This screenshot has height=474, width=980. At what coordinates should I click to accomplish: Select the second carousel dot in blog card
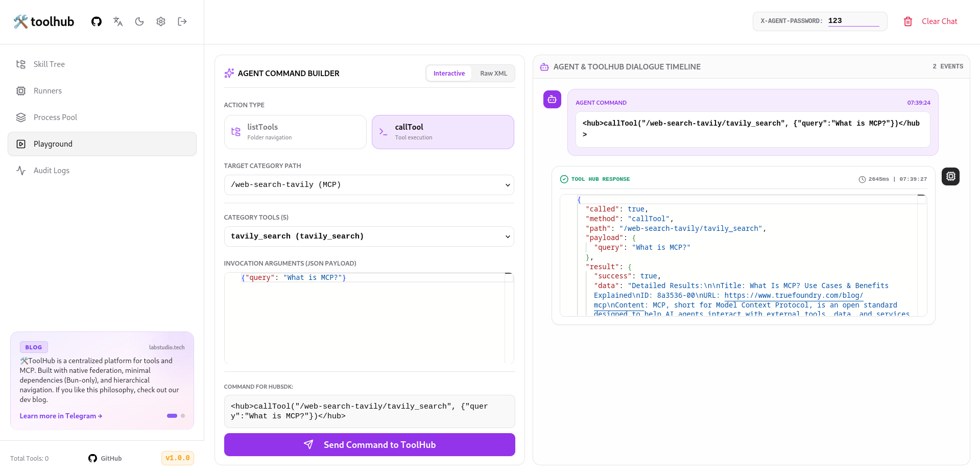(x=183, y=416)
